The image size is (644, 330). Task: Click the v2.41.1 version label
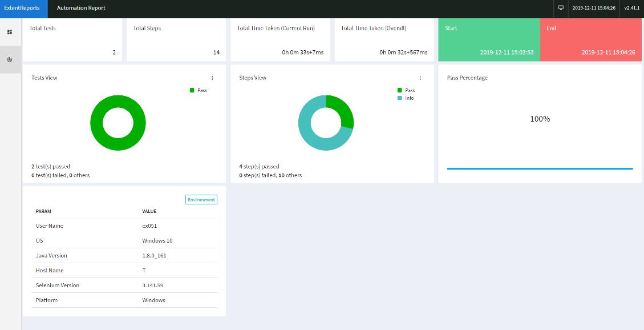631,8
